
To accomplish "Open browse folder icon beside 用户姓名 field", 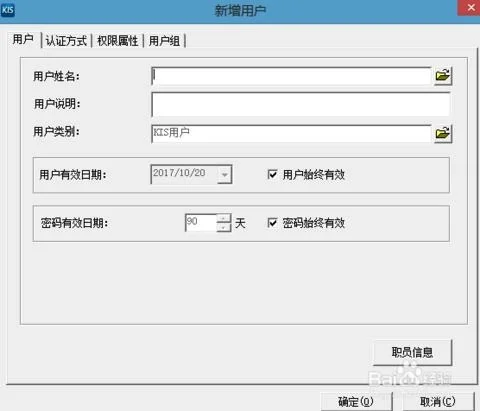I will click(x=443, y=76).
